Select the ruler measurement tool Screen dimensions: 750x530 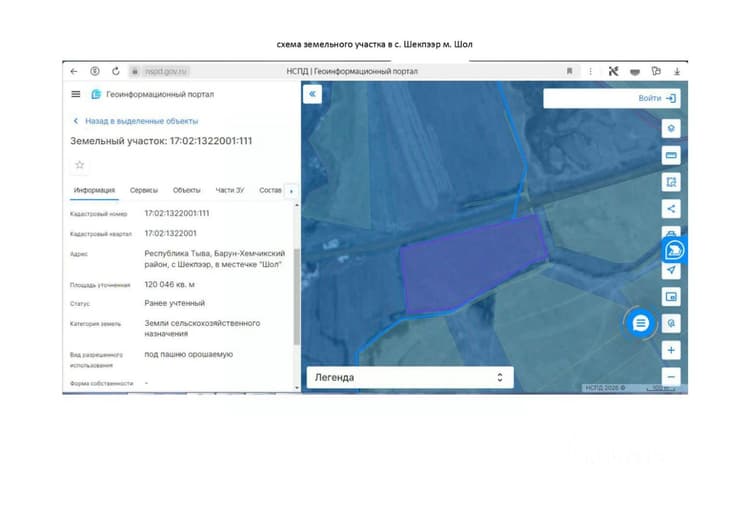point(671,155)
